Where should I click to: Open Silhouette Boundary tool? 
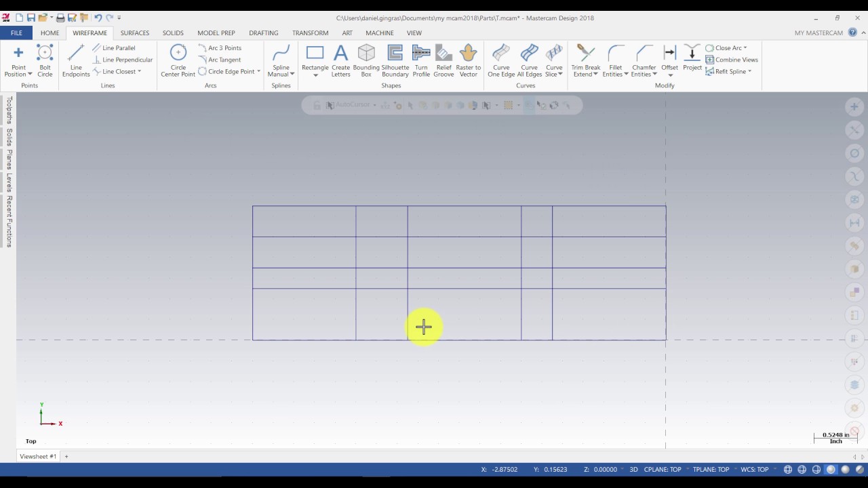click(x=395, y=60)
